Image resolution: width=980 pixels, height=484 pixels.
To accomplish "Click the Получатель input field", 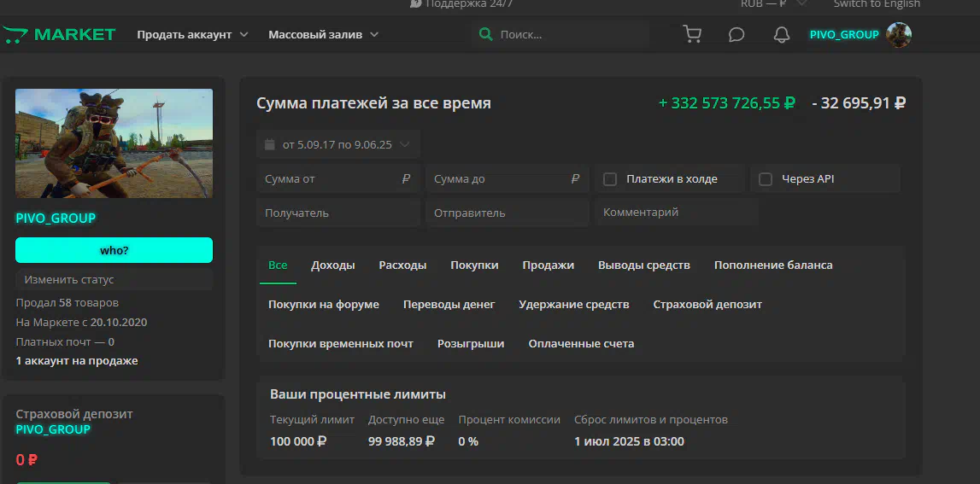I will [x=338, y=213].
